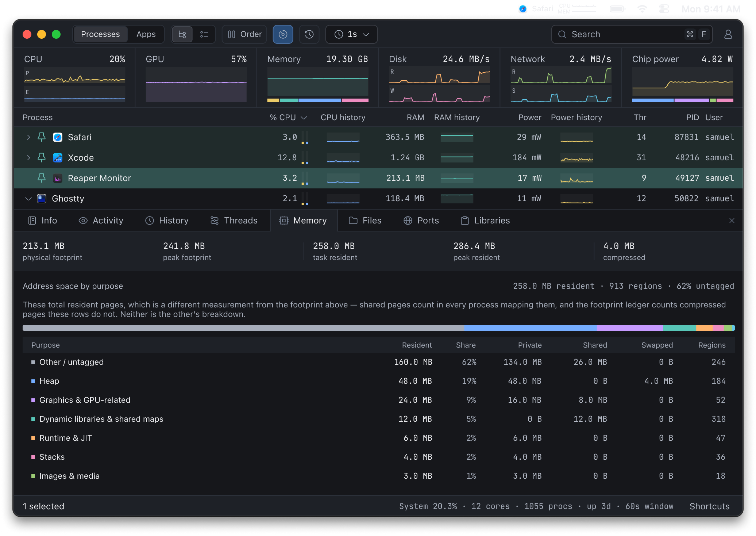Image resolution: width=756 pixels, height=536 pixels.
Task: Switch to the Threads tab
Action: click(234, 221)
